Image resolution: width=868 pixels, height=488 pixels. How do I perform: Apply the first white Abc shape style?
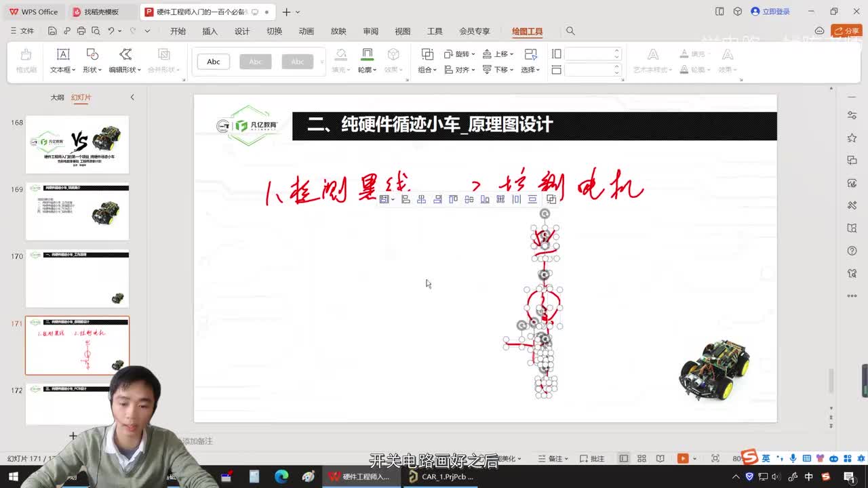coord(213,62)
